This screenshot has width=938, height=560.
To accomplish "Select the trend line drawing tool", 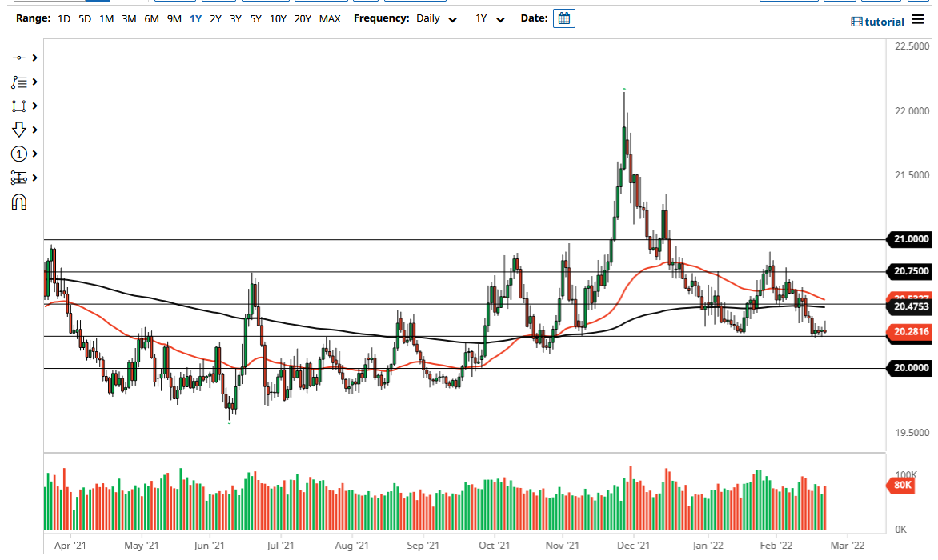I will pos(20,58).
